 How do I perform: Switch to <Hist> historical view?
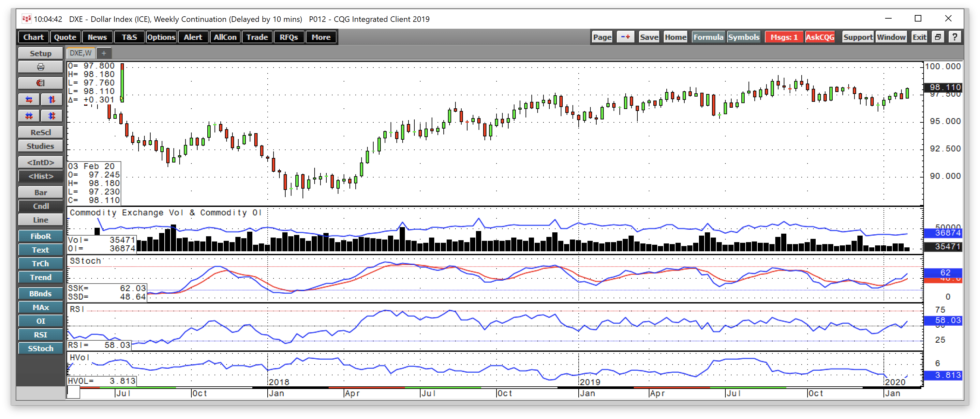(40, 176)
